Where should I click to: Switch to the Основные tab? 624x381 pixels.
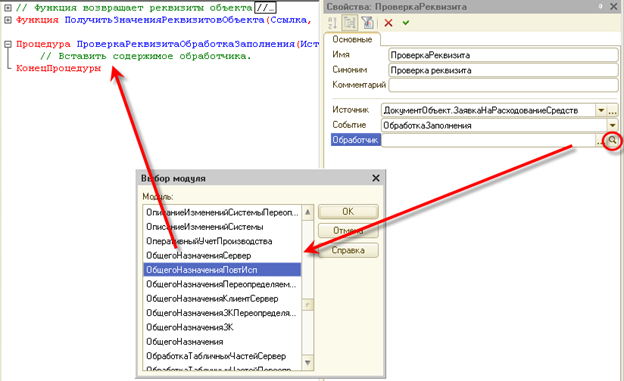(352, 39)
